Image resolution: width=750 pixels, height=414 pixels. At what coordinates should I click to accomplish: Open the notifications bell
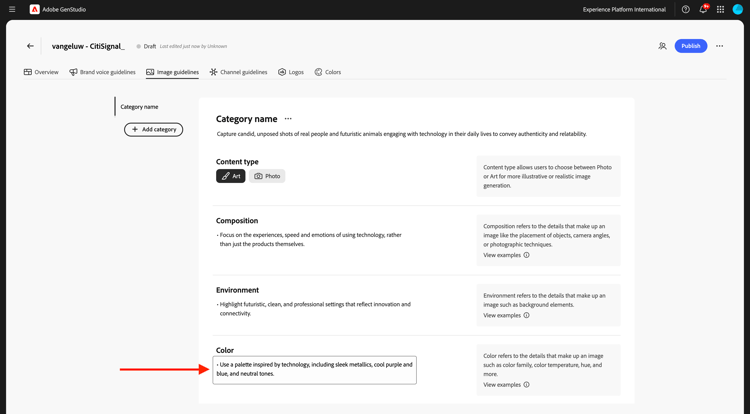pos(703,9)
